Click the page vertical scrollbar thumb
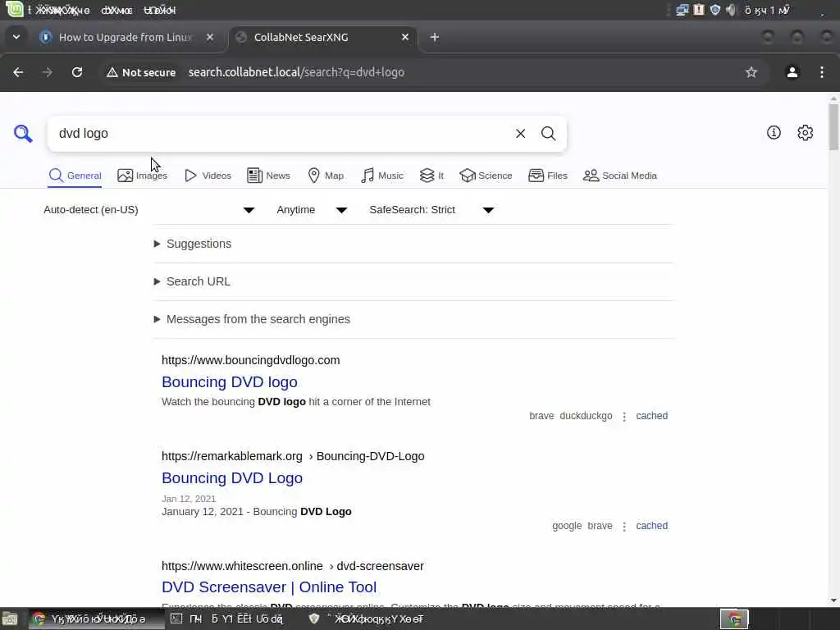The height and width of the screenshot is (630, 840). pos(833,127)
